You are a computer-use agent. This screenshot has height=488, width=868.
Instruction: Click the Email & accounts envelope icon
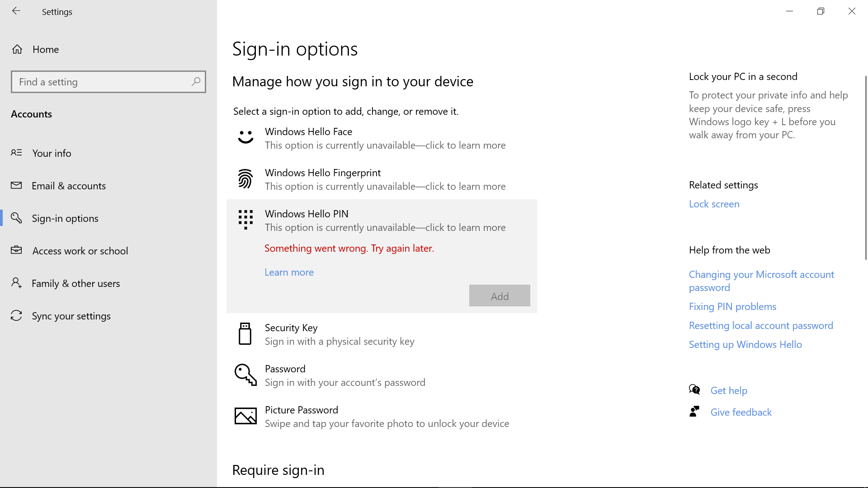16,185
